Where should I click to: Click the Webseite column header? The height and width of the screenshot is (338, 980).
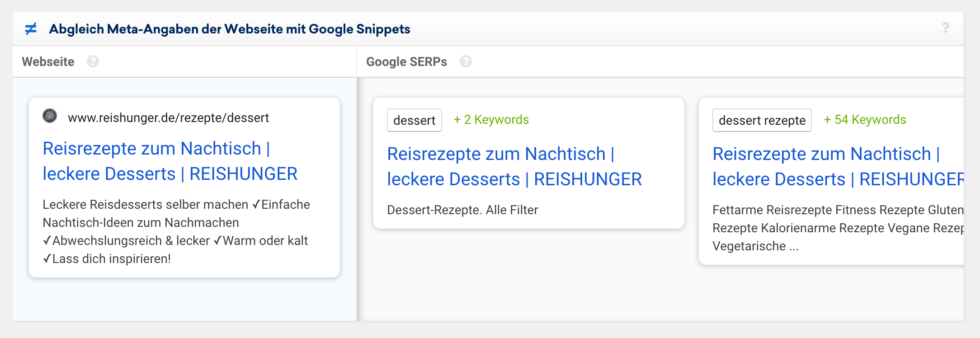click(48, 61)
